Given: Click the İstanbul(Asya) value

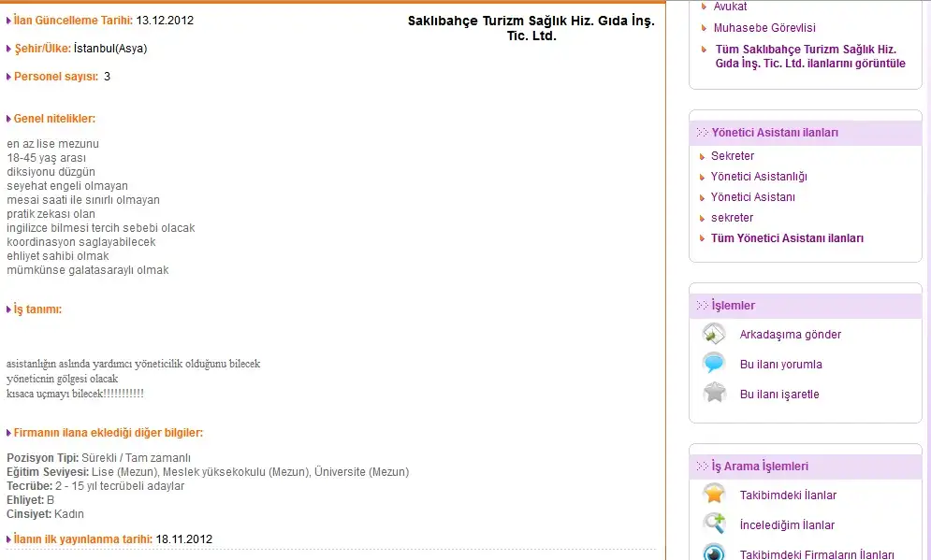Looking at the screenshot, I should tap(110, 49).
